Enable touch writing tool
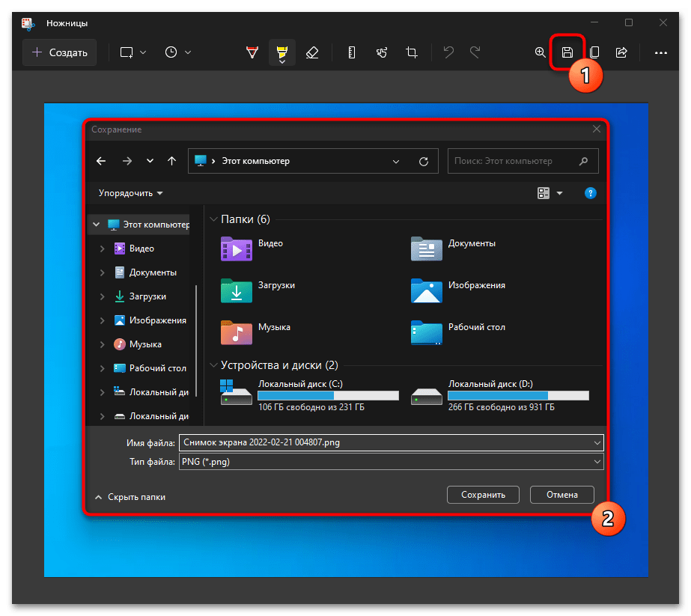This screenshot has width=691, height=616. coord(382,52)
